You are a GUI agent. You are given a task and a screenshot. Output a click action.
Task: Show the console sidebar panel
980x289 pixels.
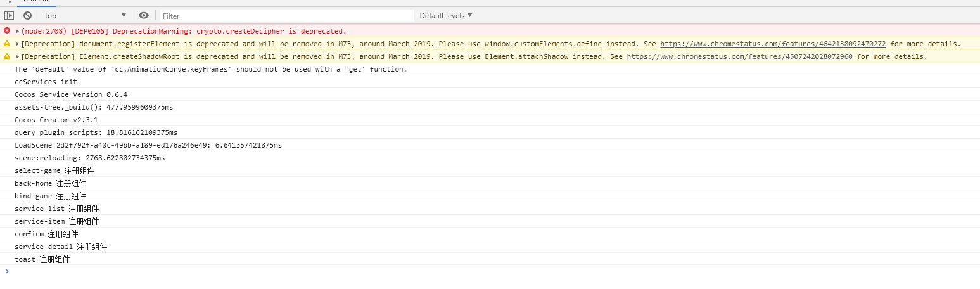[10, 16]
